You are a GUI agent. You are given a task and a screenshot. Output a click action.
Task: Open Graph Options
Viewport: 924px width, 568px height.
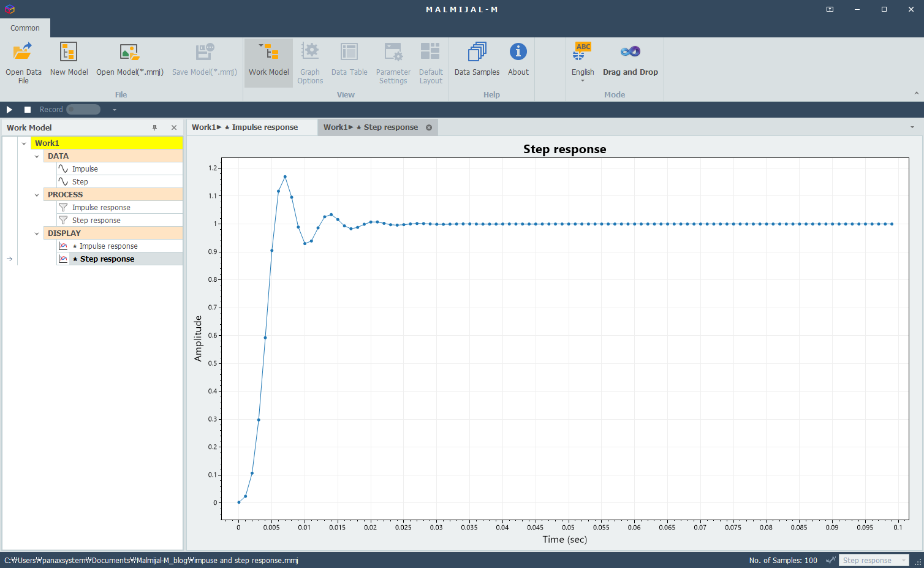coord(310,62)
